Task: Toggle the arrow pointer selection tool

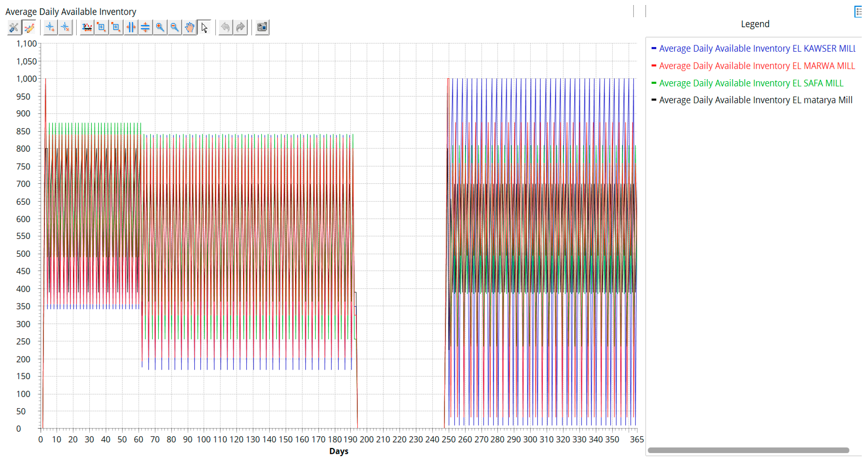Action: click(x=204, y=27)
